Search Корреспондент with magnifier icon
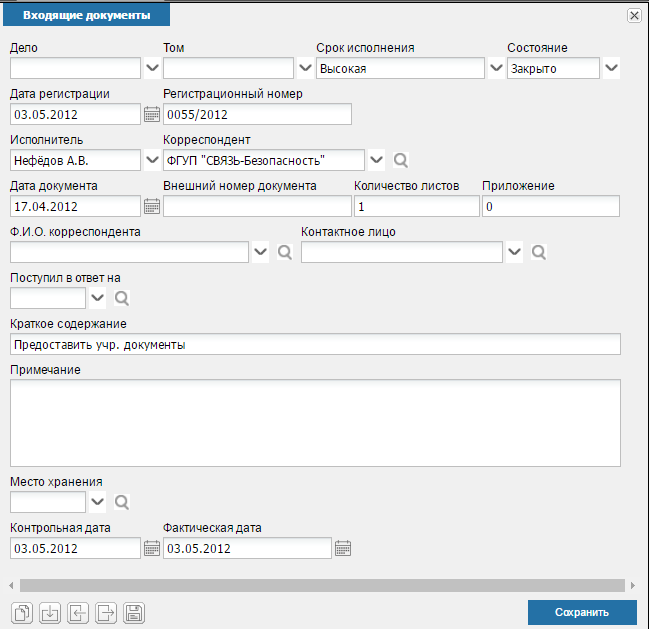 400,160
